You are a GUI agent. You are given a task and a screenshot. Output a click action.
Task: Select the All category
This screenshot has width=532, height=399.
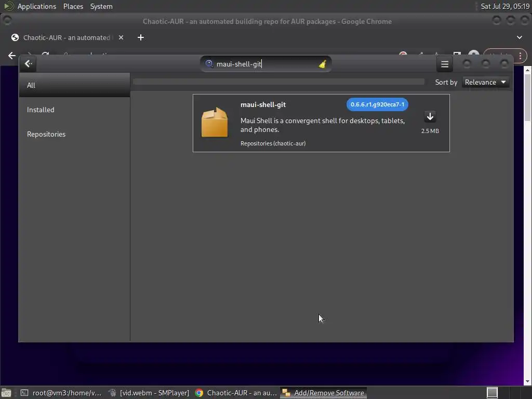pyautogui.click(x=75, y=85)
